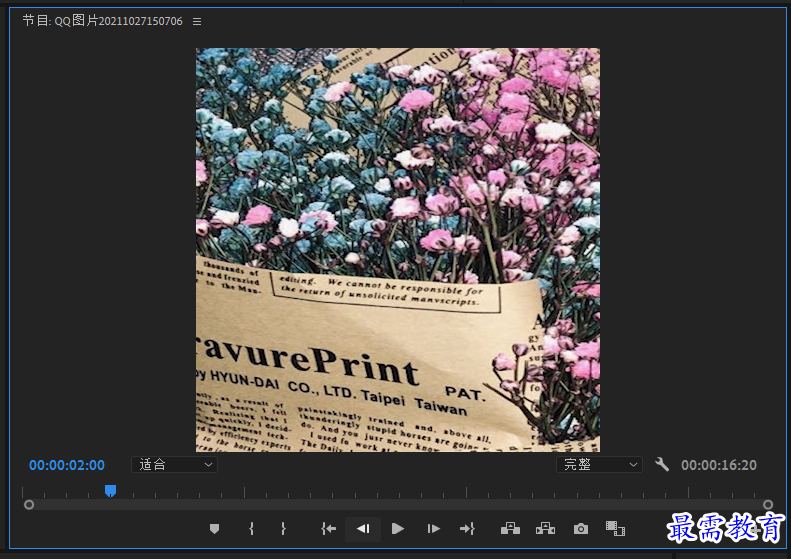This screenshot has width=791, height=559.
Task: Click the blue playhead marker
Action: click(x=110, y=490)
